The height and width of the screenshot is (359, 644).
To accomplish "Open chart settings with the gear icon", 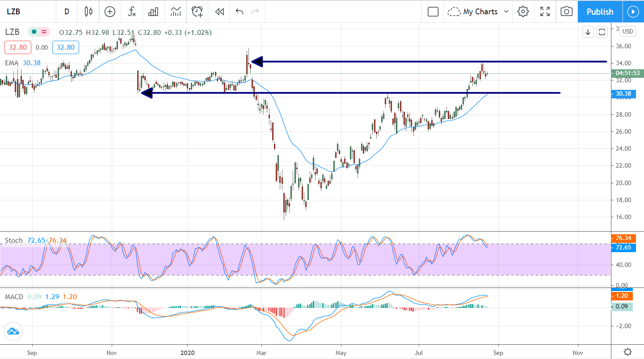I will [523, 12].
